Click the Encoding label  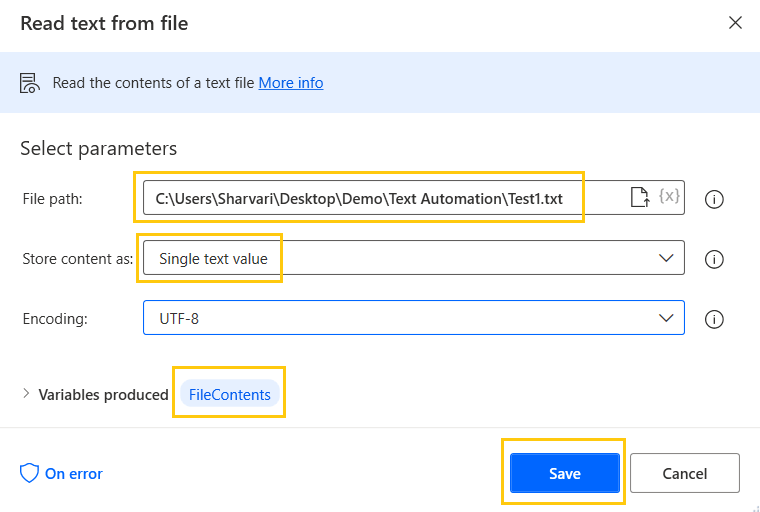coord(55,319)
